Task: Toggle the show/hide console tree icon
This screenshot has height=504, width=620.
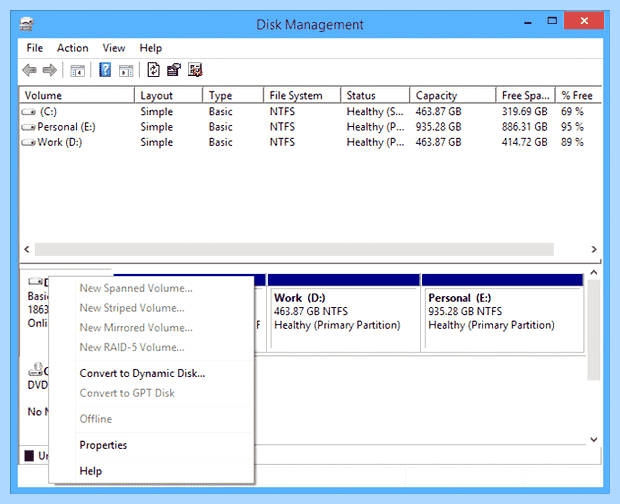Action: pos(78,71)
